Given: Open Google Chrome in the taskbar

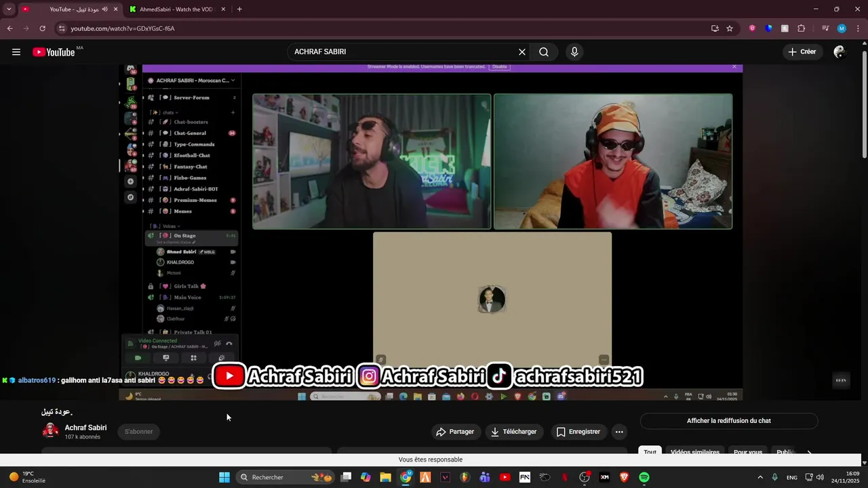Looking at the screenshot, I should click(x=406, y=477).
